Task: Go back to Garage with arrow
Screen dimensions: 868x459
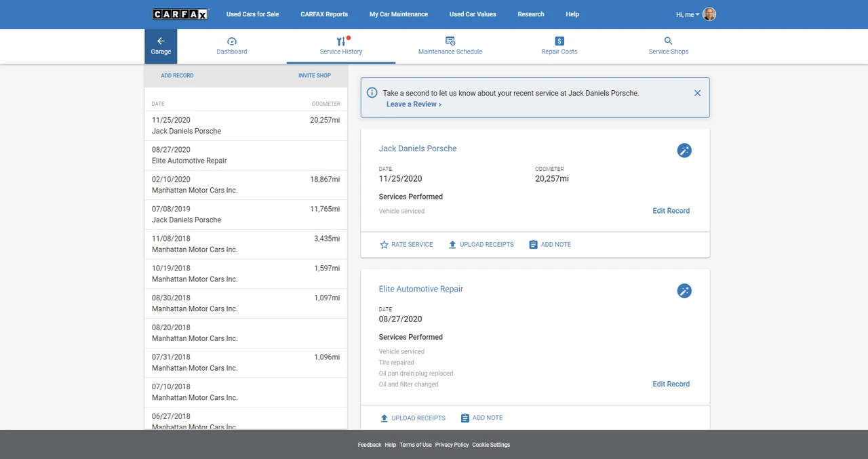Action: (x=161, y=46)
